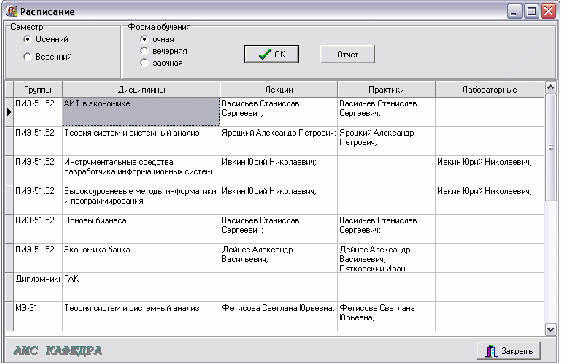This screenshot has width=561, height=364.
Task: Click the Закрыть button with door icon
Action: [x=508, y=351]
